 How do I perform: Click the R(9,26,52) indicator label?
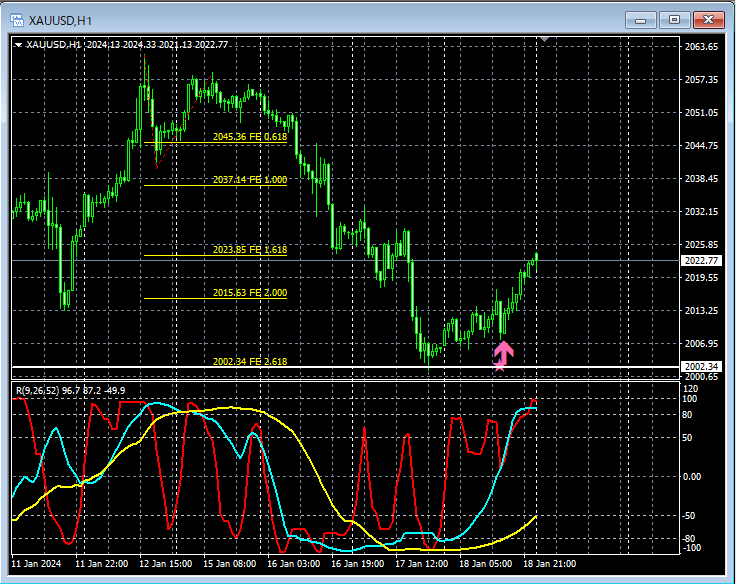pyautogui.click(x=70, y=391)
